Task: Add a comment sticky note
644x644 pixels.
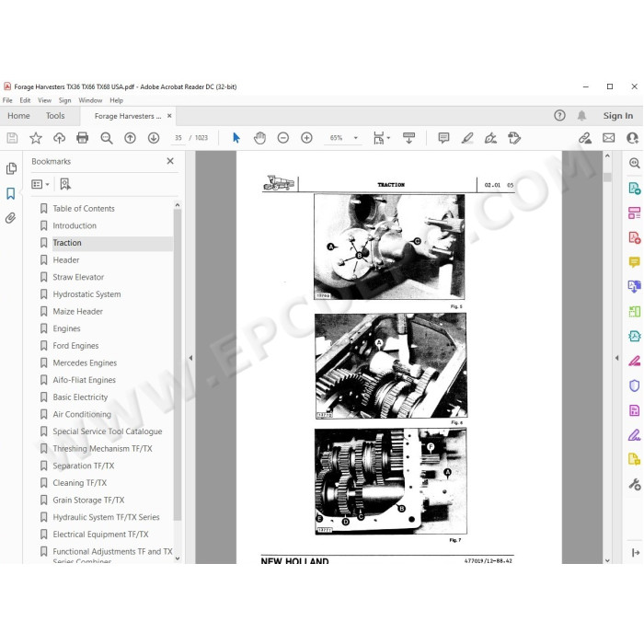Action: [443, 138]
